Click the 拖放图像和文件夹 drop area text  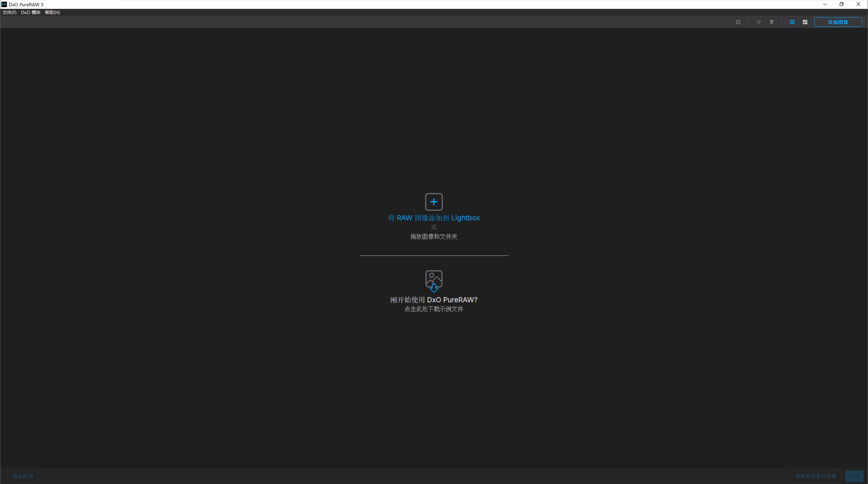tap(434, 236)
